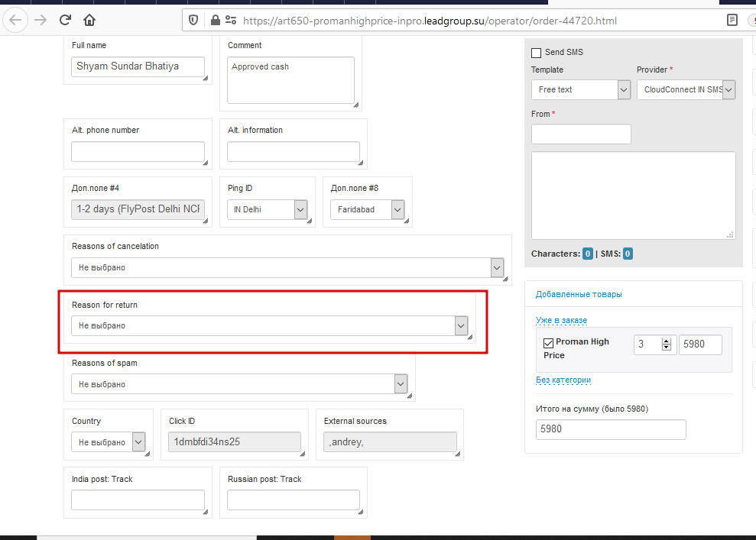Open site permissions icon in address bar
Image resolution: width=756 pixels, height=540 pixels.
click(231, 20)
